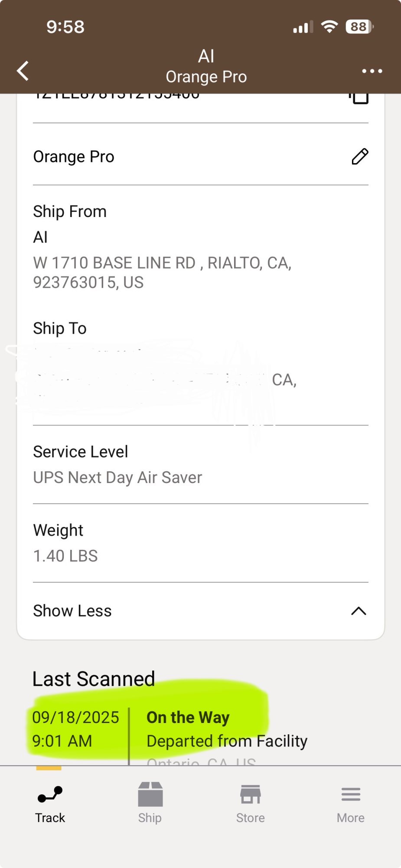Tap the More hamburger icon
Viewport: 401px width, 868px height.
coord(351,794)
